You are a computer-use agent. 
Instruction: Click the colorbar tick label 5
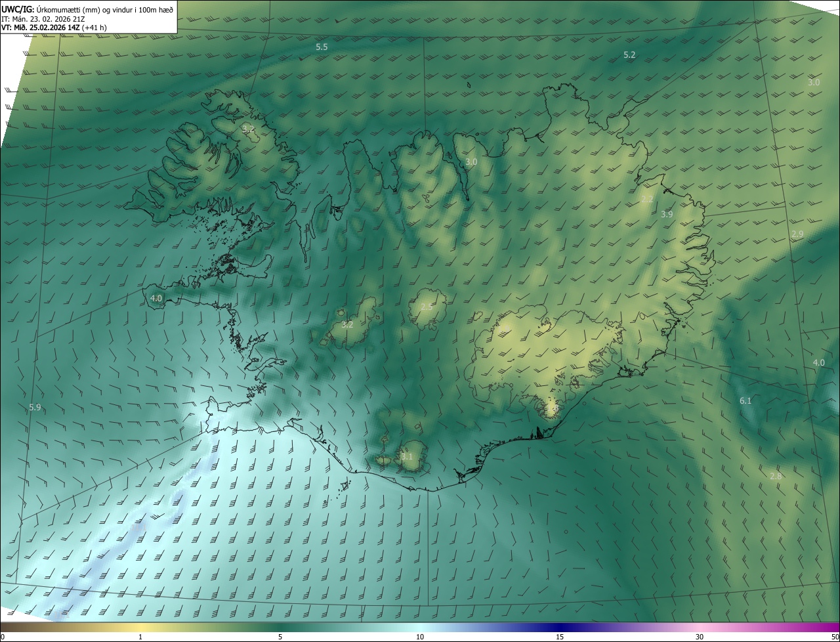coord(280,637)
